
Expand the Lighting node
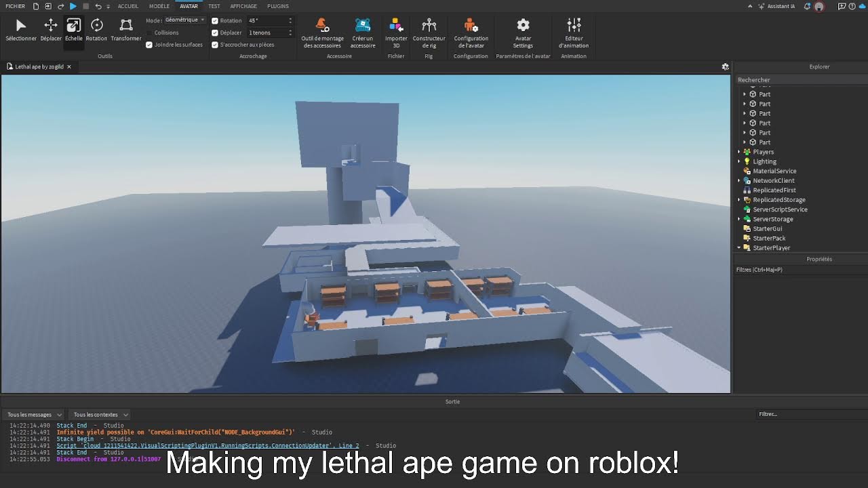739,161
